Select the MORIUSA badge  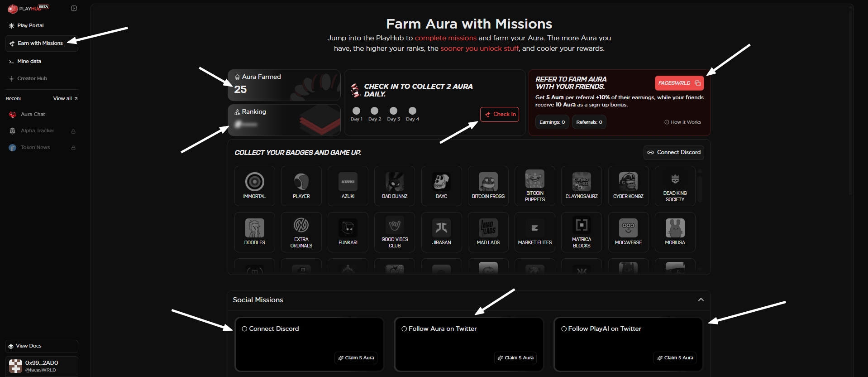(675, 232)
